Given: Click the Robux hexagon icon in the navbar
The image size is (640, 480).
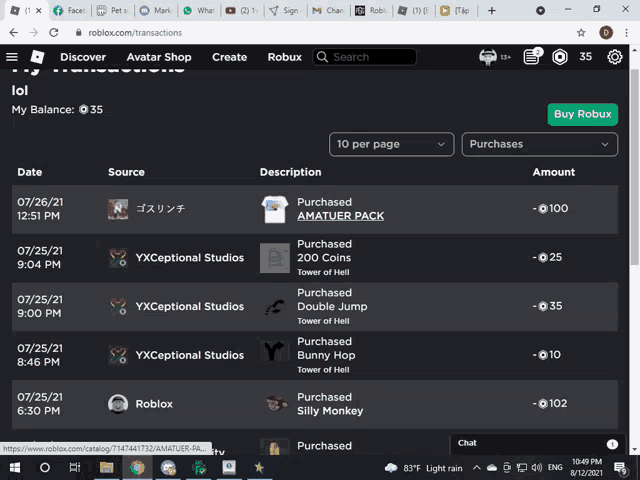Looking at the screenshot, I should coord(560,57).
